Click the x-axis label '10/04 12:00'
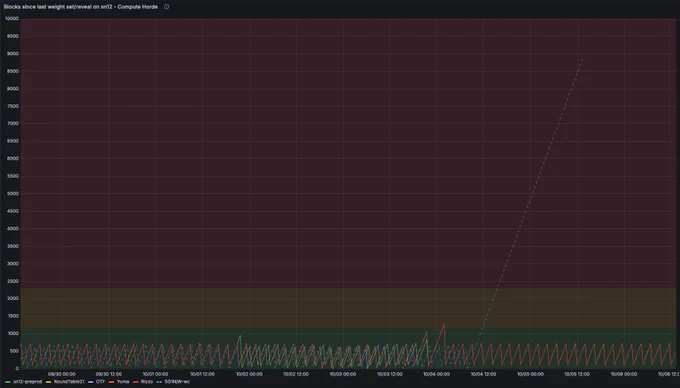 click(483, 374)
